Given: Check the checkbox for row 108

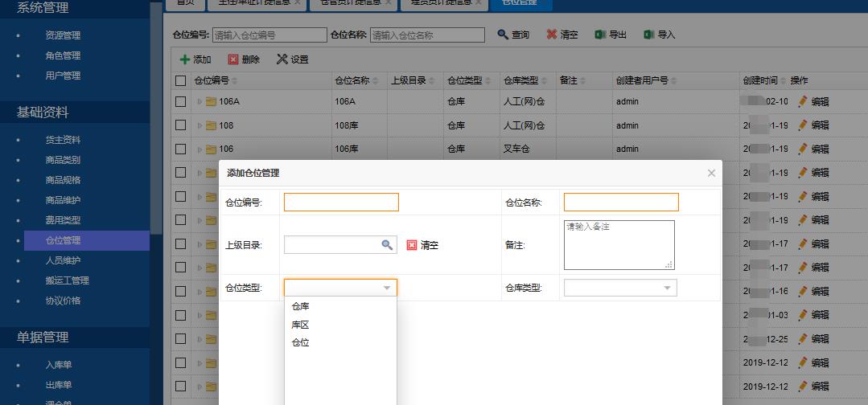Looking at the screenshot, I should coord(180,125).
